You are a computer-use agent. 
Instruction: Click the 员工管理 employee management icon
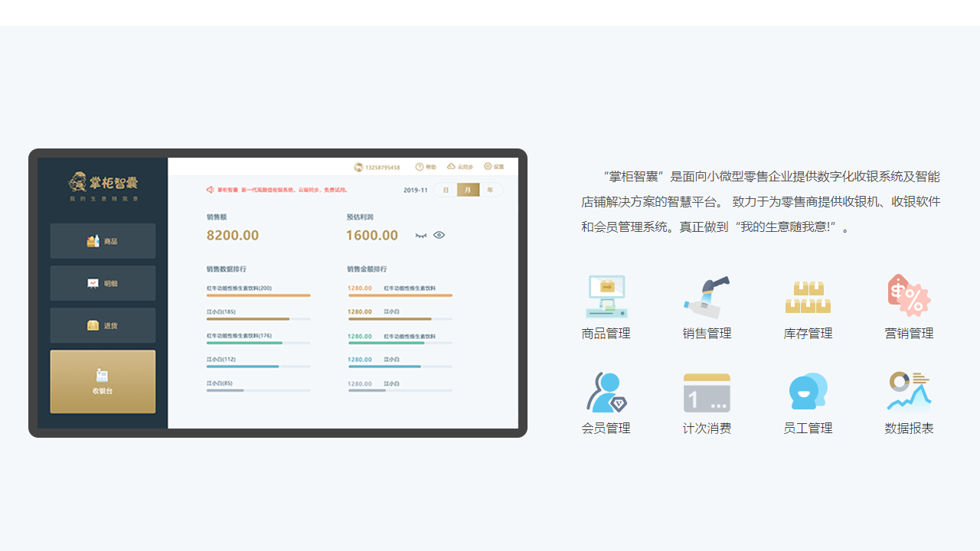click(808, 391)
